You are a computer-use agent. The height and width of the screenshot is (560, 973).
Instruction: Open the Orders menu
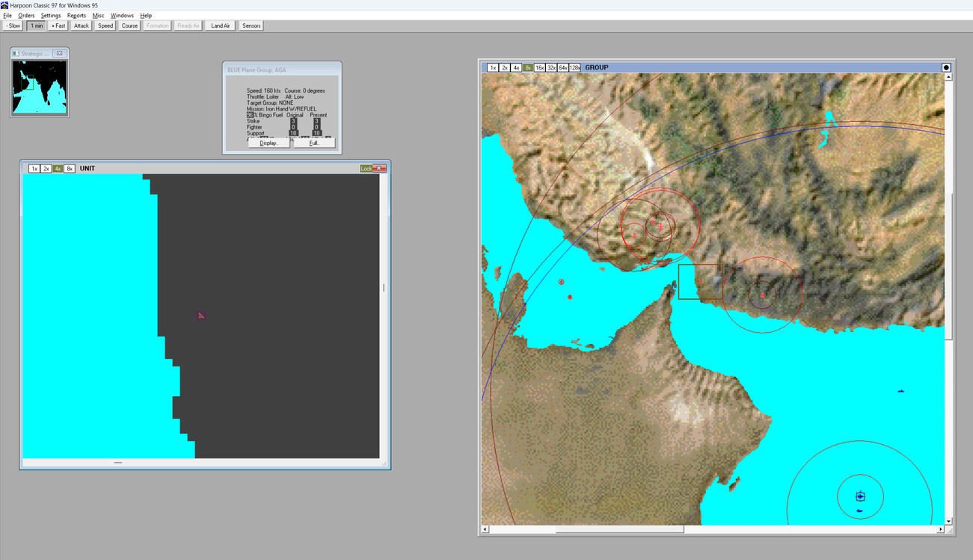(26, 15)
